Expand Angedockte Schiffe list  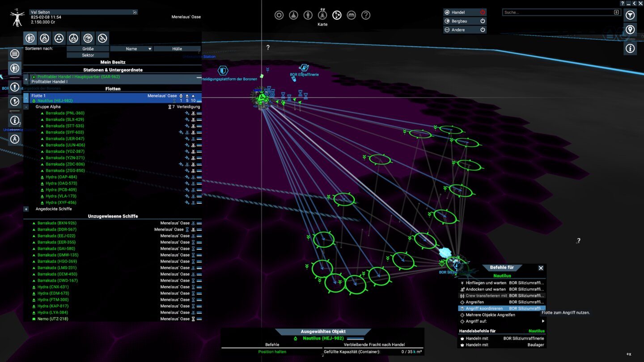pos(26,209)
